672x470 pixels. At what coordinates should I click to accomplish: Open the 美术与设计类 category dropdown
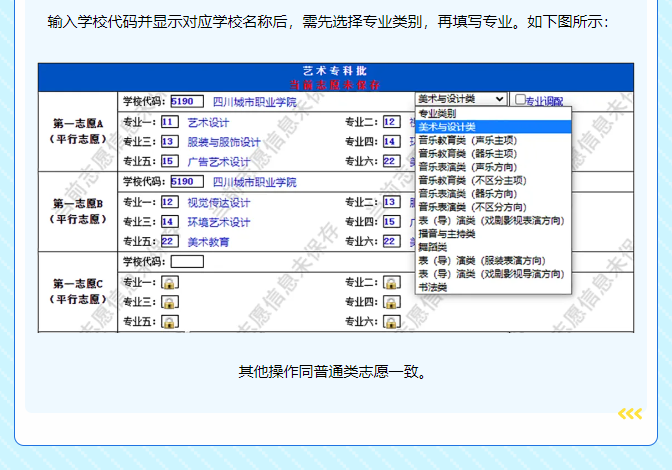click(x=461, y=100)
